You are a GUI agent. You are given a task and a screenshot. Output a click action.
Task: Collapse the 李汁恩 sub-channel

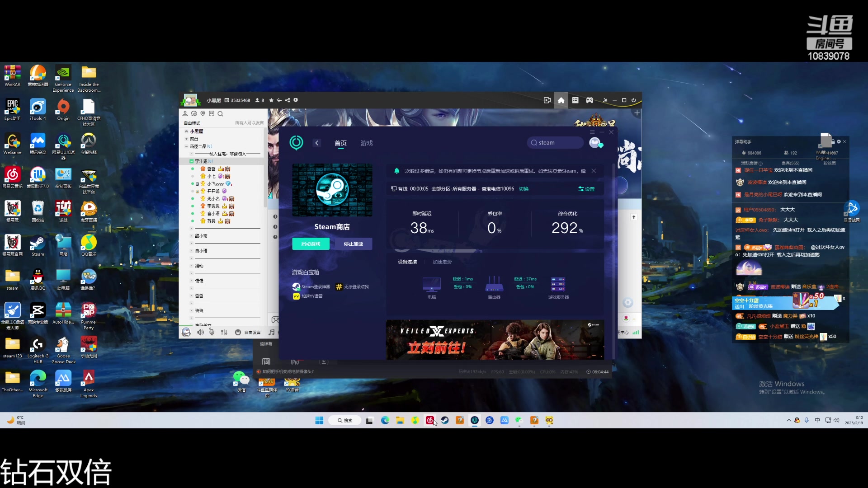pos(192,161)
